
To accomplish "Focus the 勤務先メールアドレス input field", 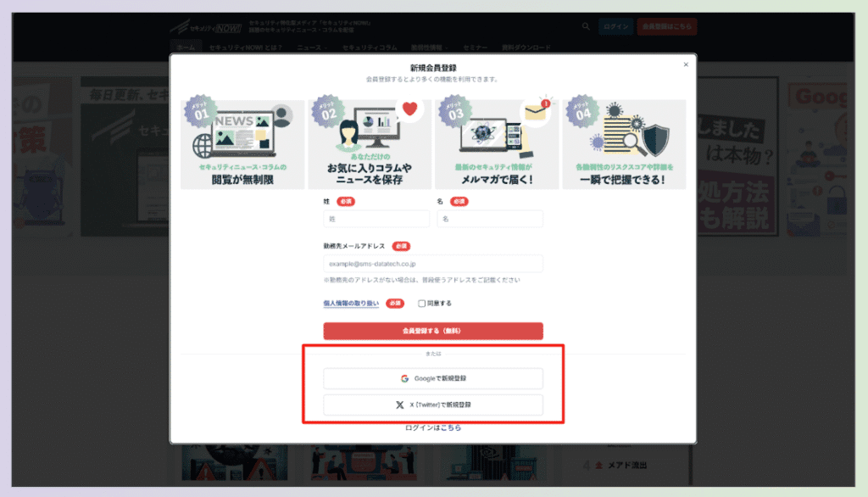I will pos(432,264).
